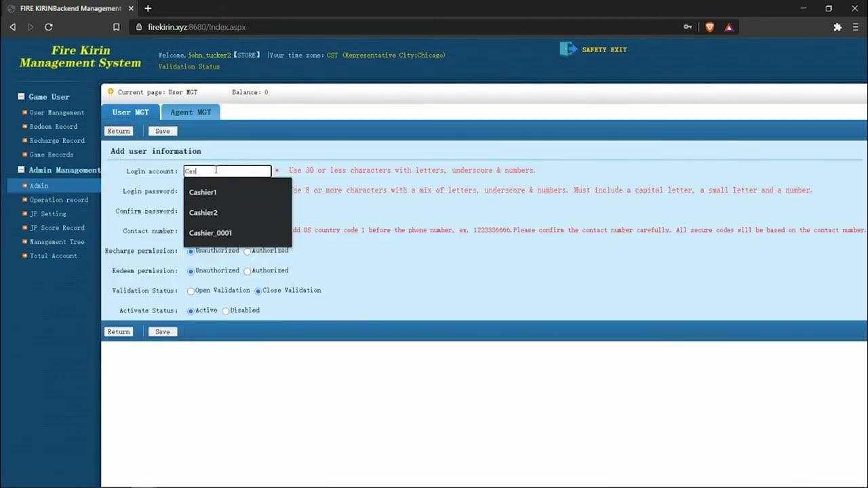Select Open Validation radio button

point(191,291)
